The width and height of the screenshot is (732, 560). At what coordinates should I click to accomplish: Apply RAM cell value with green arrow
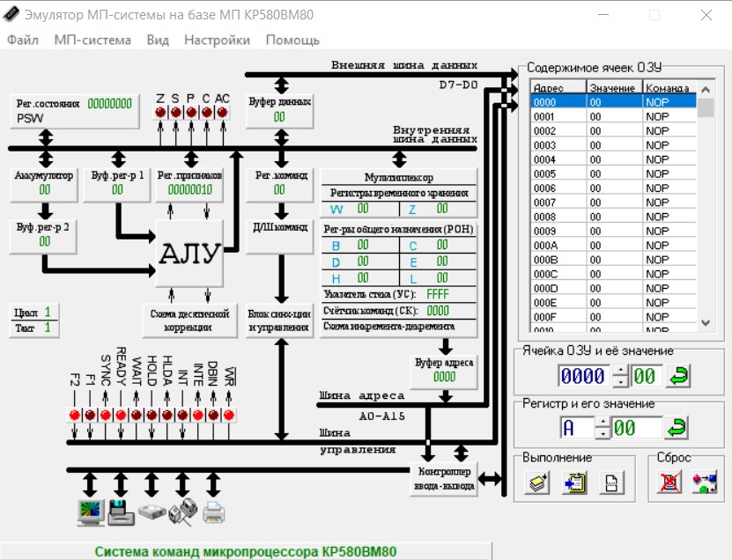coord(678,376)
